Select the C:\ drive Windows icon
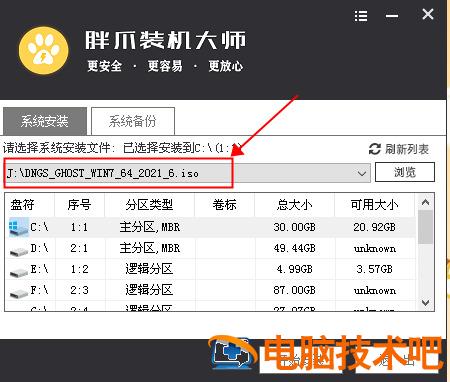This screenshot has height=382, width=450. 18,227
